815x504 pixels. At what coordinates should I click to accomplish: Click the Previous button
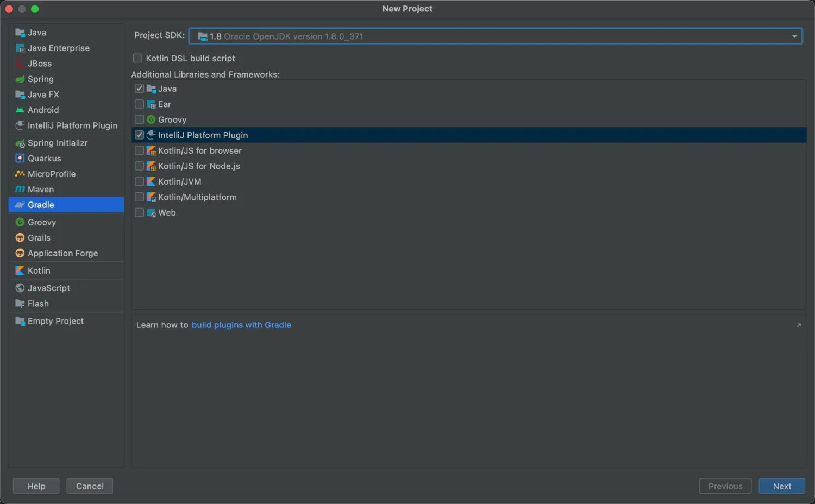click(x=725, y=486)
